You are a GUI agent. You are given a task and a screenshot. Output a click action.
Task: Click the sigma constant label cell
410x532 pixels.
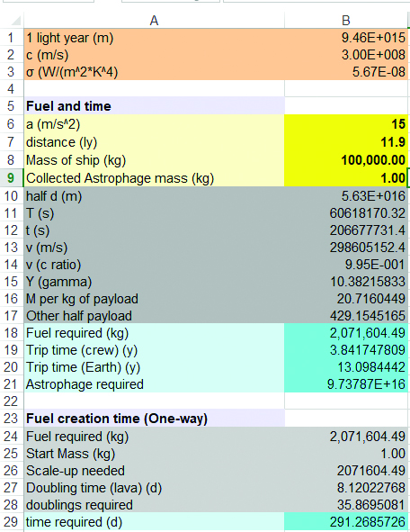pos(154,72)
